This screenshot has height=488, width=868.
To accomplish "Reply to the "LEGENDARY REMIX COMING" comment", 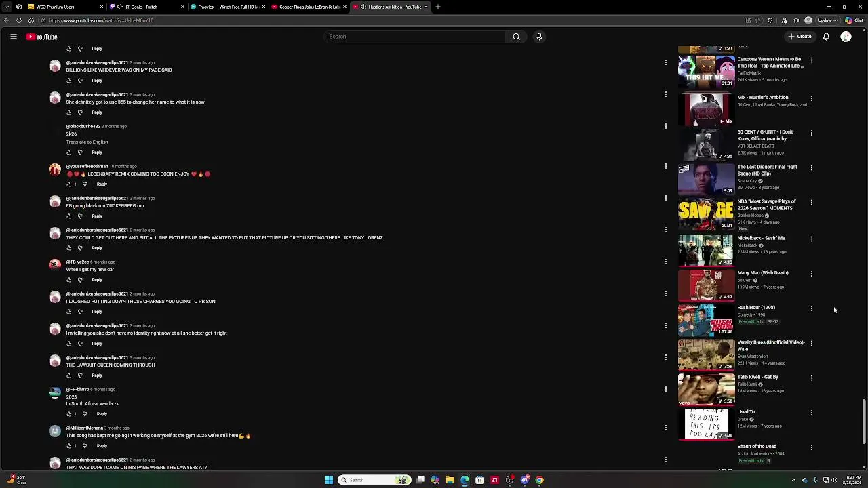I will pos(102,184).
